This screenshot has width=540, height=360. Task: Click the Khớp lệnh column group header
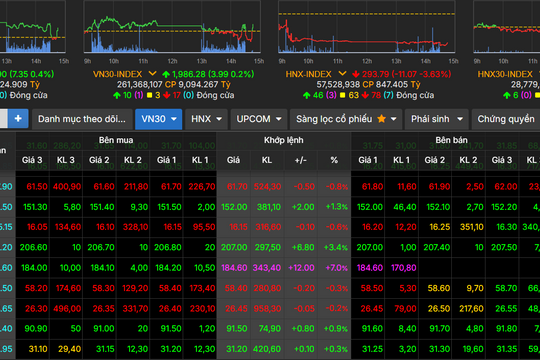coord(283,140)
